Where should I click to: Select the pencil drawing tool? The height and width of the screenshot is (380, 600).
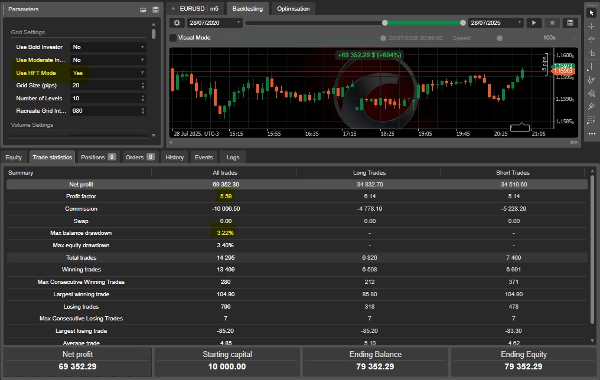tap(592, 80)
